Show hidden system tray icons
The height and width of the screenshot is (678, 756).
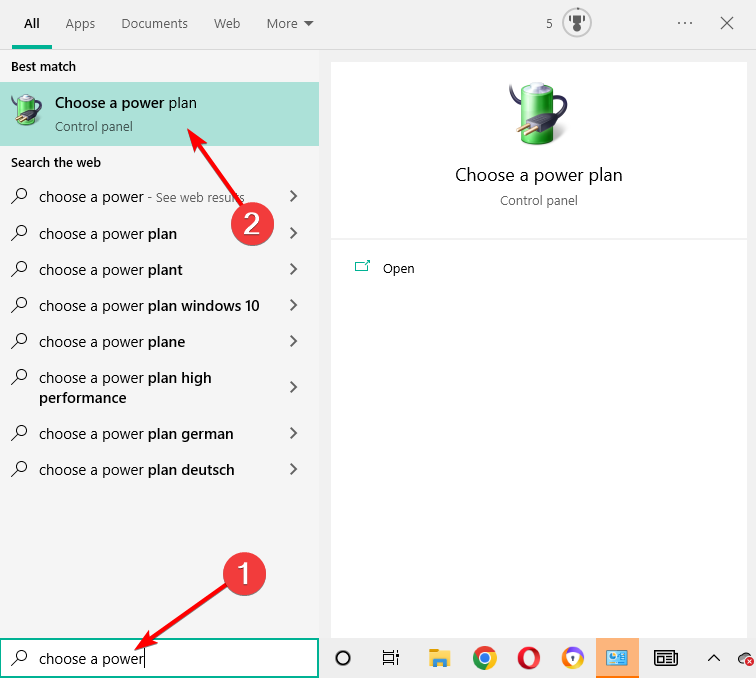(714, 658)
